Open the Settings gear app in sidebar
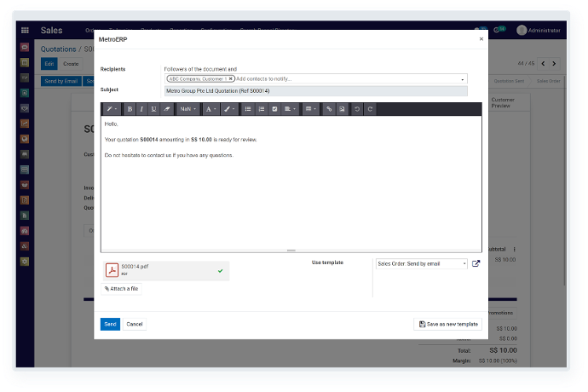The width and height of the screenshot is (588, 392). click(x=25, y=262)
